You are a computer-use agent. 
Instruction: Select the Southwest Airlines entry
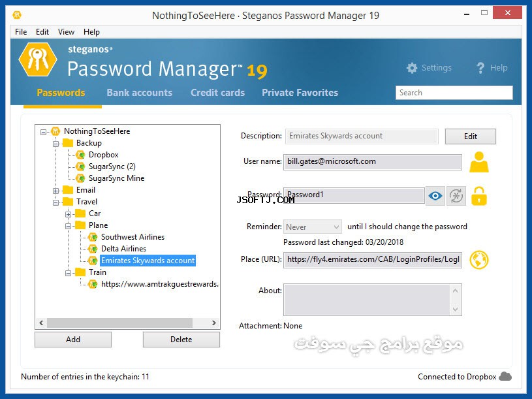[x=133, y=237]
